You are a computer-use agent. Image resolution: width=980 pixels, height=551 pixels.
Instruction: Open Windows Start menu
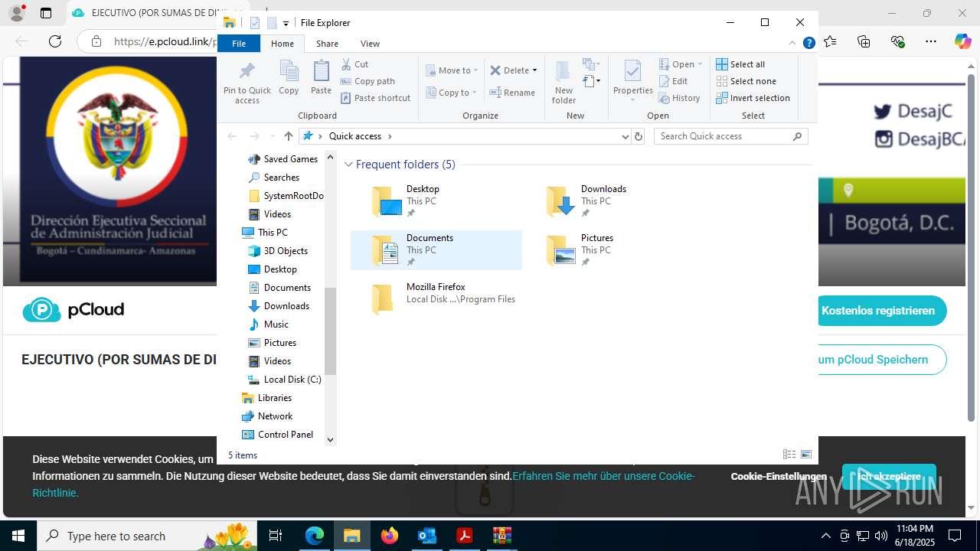click(x=18, y=536)
